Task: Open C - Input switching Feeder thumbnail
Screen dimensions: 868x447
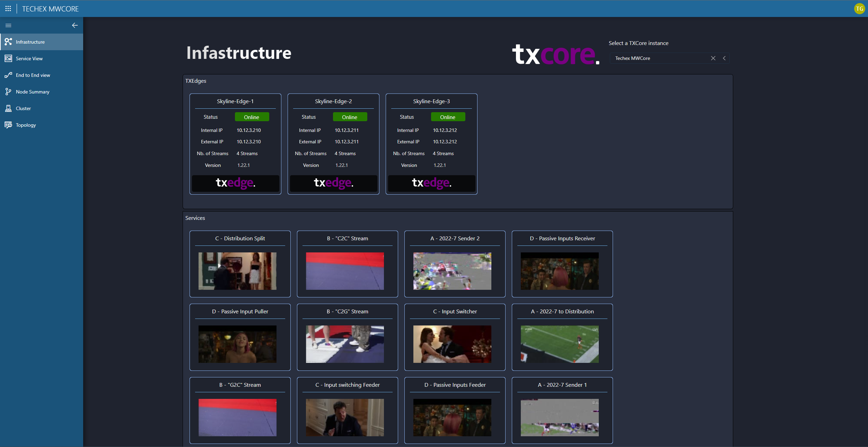Action: pyautogui.click(x=345, y=418)
